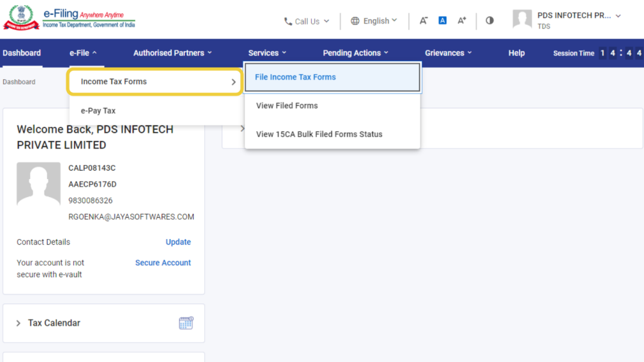Click the Call Us phone icon
Image resolution: width=644 pixels, height=362 pixels.
pyautogui.click(x=288, y=21)
